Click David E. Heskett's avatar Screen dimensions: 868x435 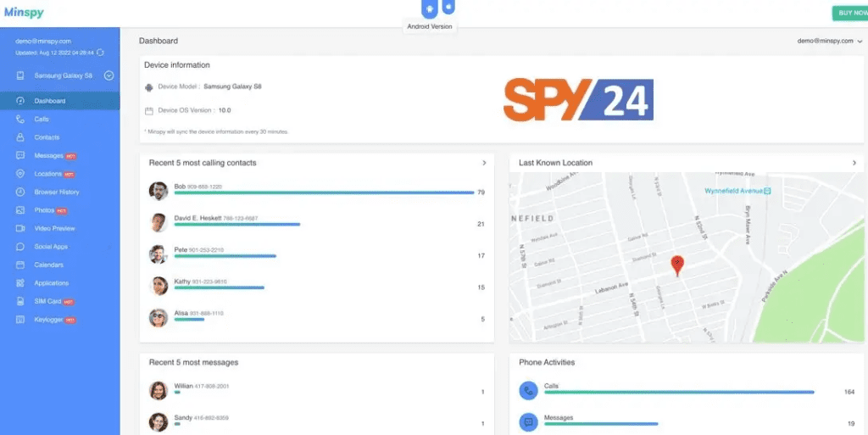pos(159,222)
